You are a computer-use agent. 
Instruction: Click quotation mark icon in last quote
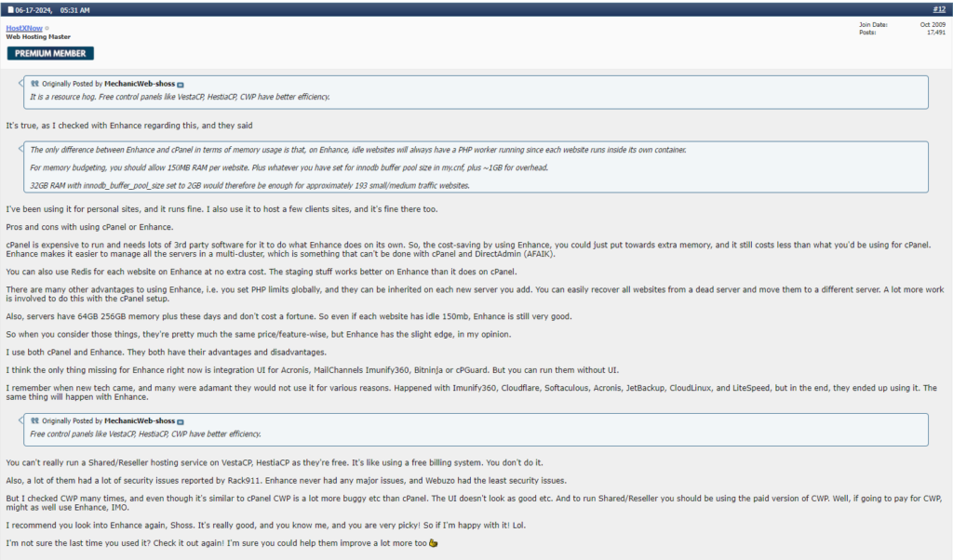34,421
